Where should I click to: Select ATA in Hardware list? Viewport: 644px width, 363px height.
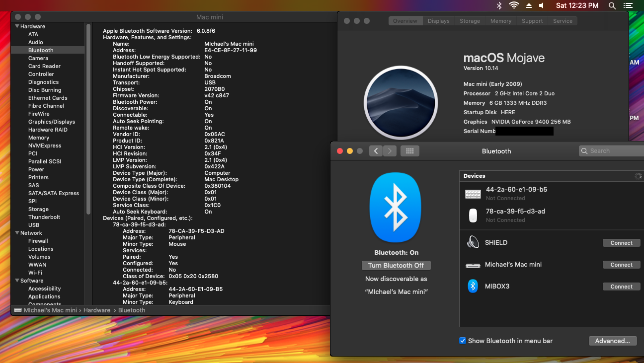pos(33,34)
